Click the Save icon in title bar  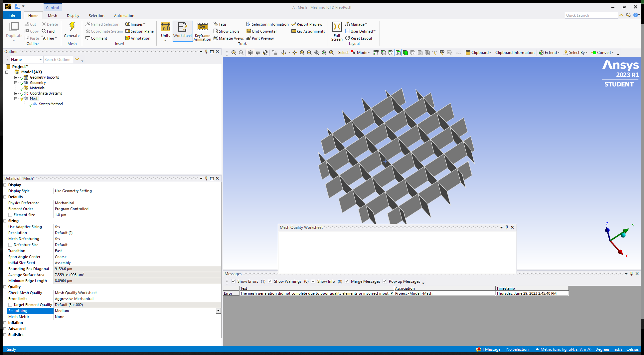click(x=17, y=6)
